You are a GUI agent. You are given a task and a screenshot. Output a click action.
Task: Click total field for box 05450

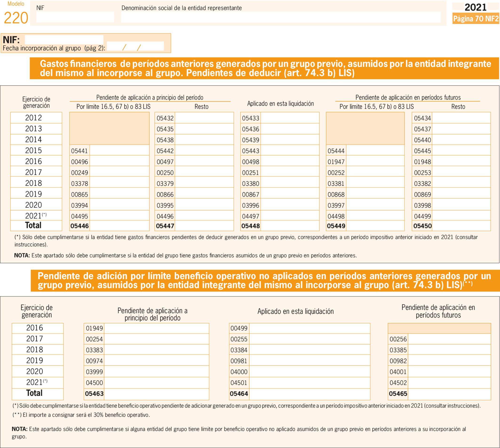461,226
